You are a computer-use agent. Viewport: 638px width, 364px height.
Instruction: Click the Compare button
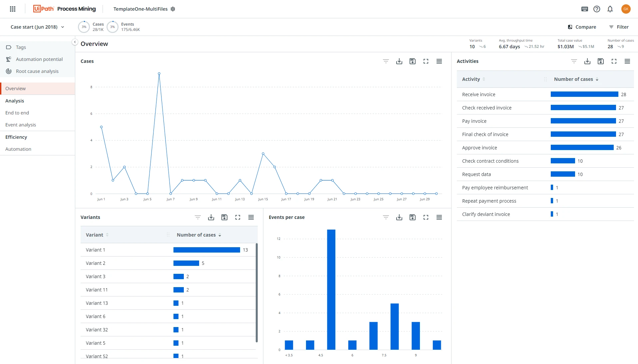(x=582, y=27)
